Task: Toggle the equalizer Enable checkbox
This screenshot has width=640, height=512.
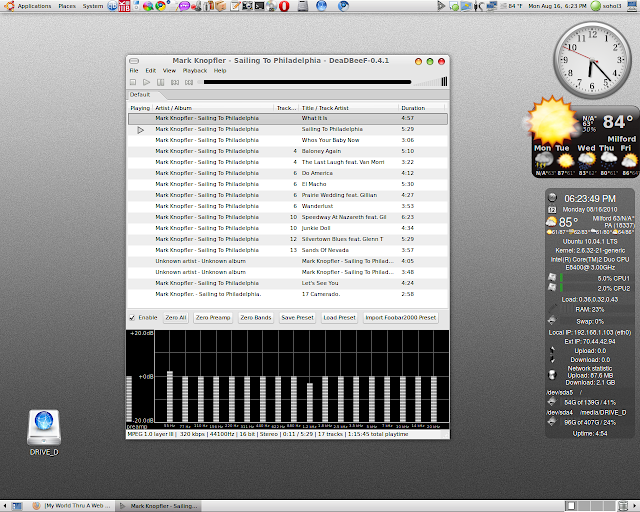Action: (x=132, y=318)
